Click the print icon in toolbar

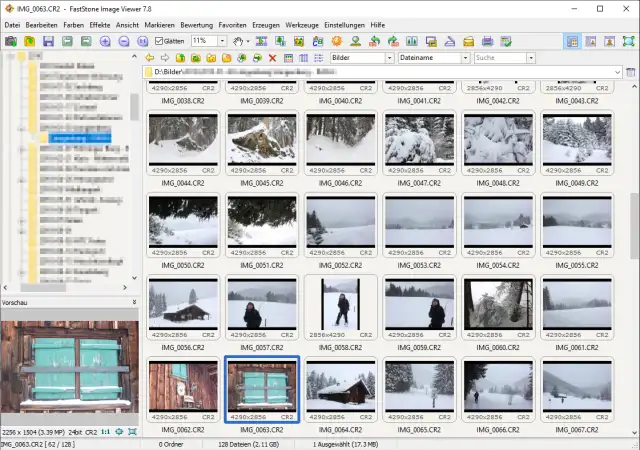(487, 41)
